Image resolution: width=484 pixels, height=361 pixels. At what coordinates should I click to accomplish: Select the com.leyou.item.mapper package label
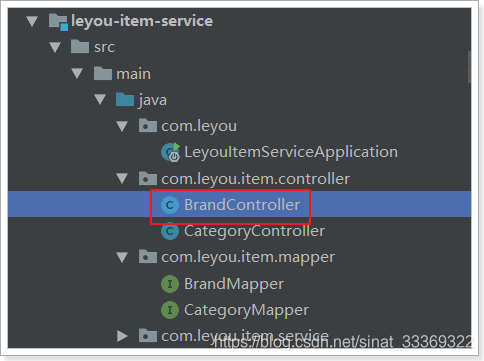tap(248, 258)
